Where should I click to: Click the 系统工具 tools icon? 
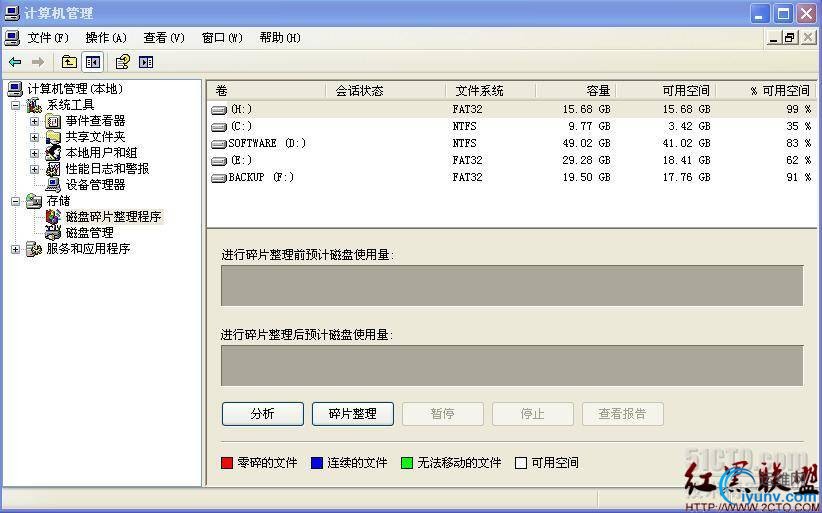tap(34, 105)
